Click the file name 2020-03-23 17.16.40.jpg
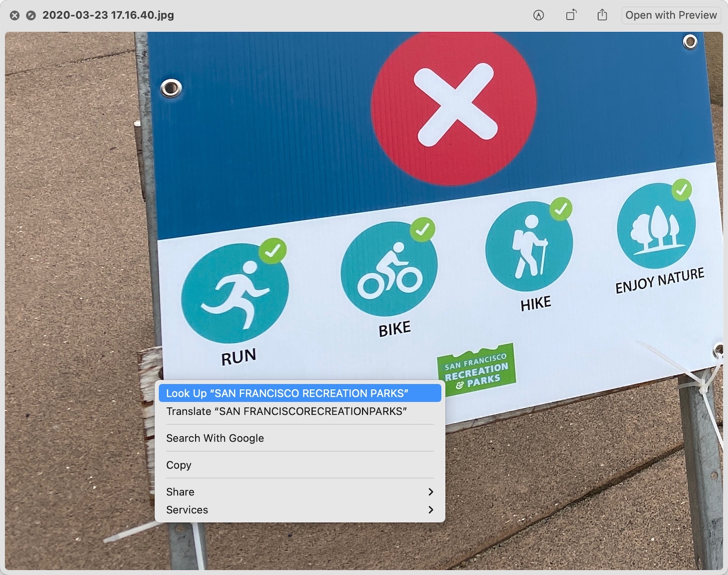Screen dimensions: 728x575 pyautogui.click(x=108, y=15)
